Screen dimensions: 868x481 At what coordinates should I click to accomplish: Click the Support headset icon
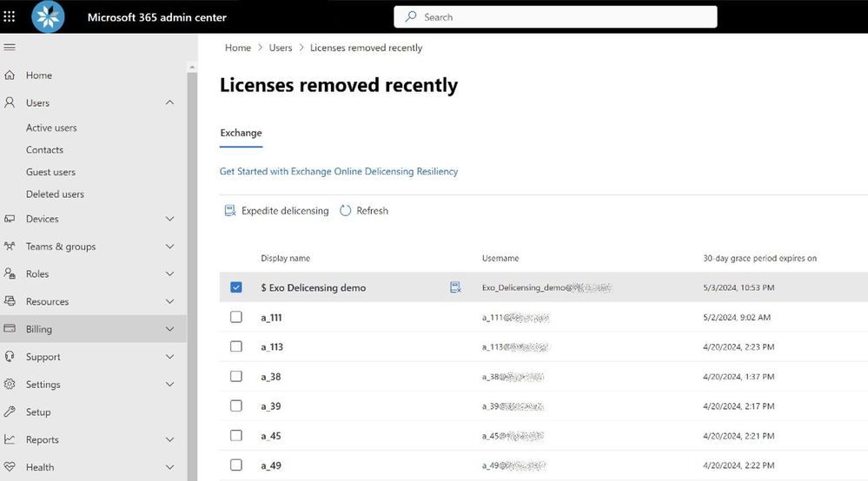point(10,356)
